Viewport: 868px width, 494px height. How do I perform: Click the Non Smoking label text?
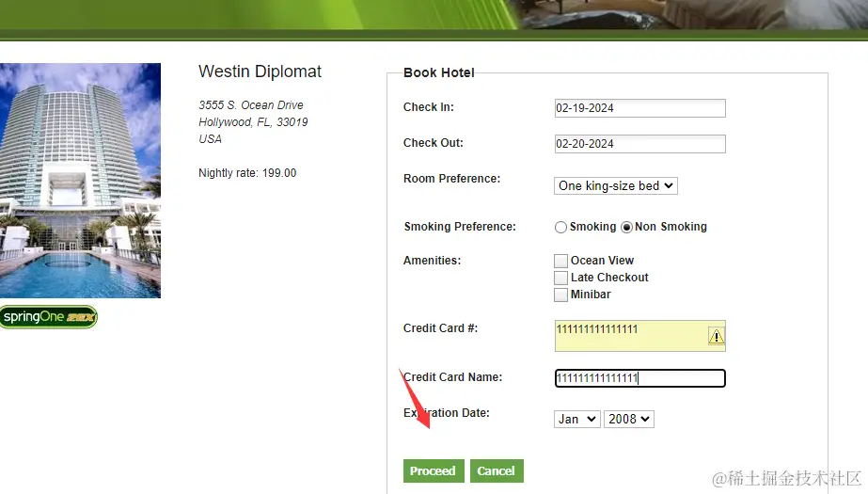click(671, 227)
